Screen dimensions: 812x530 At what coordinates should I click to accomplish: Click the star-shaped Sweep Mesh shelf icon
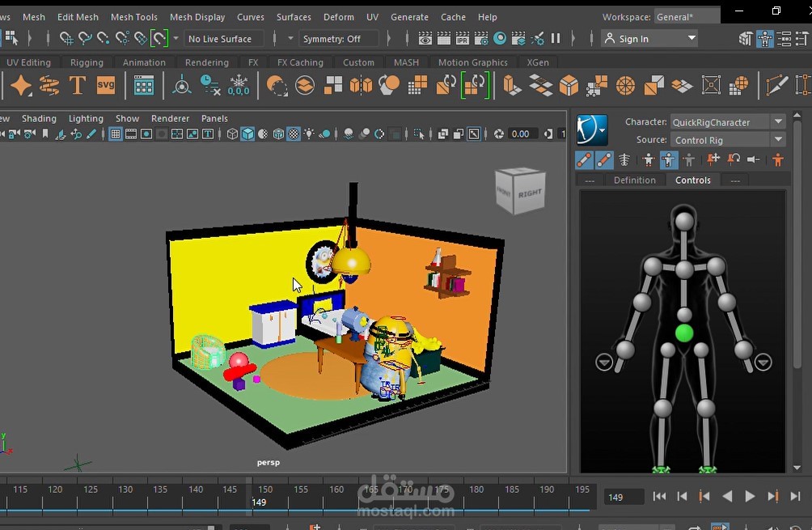click(21, 85)
